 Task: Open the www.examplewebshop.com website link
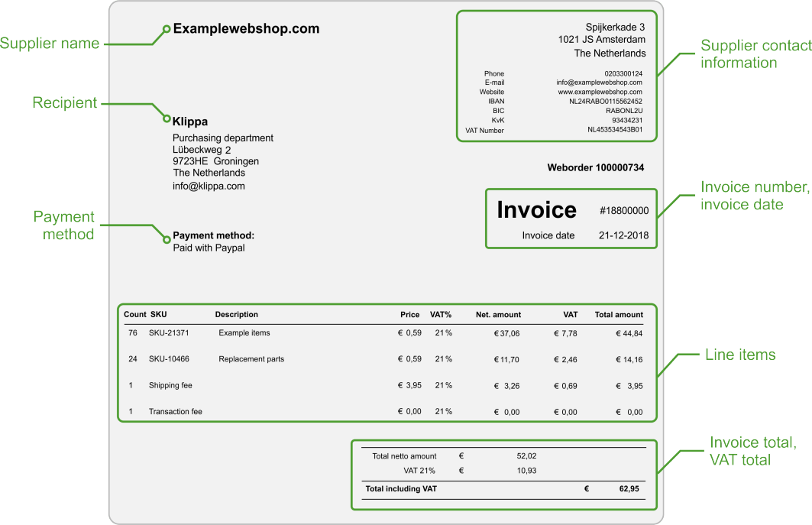pyautogui.click(x=600, y=92)
